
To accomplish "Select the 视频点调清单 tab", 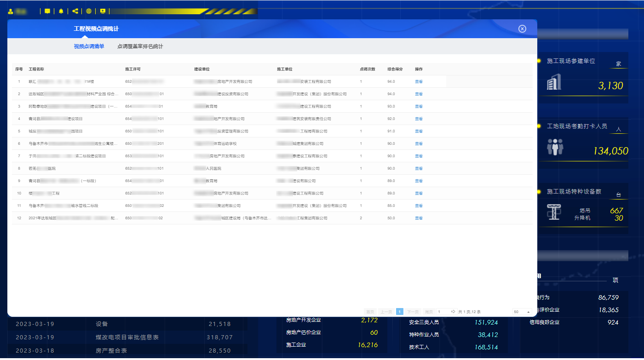I will click(89, 46).
